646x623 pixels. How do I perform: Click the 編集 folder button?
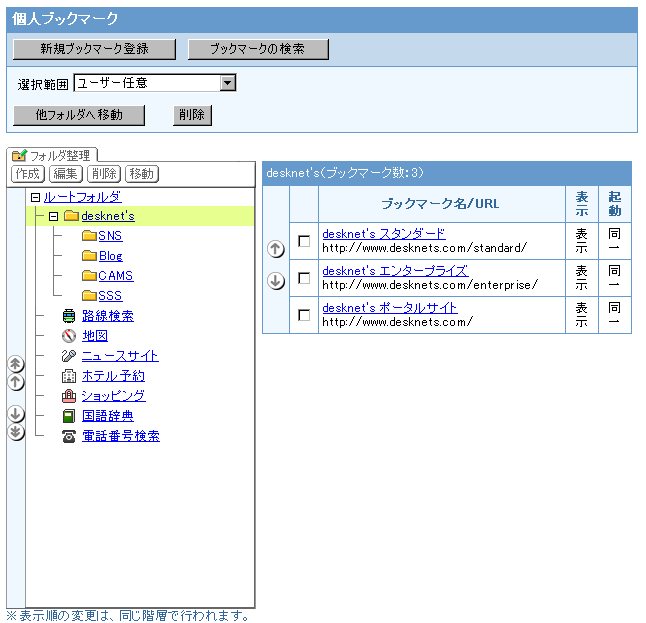click(66, 173)
